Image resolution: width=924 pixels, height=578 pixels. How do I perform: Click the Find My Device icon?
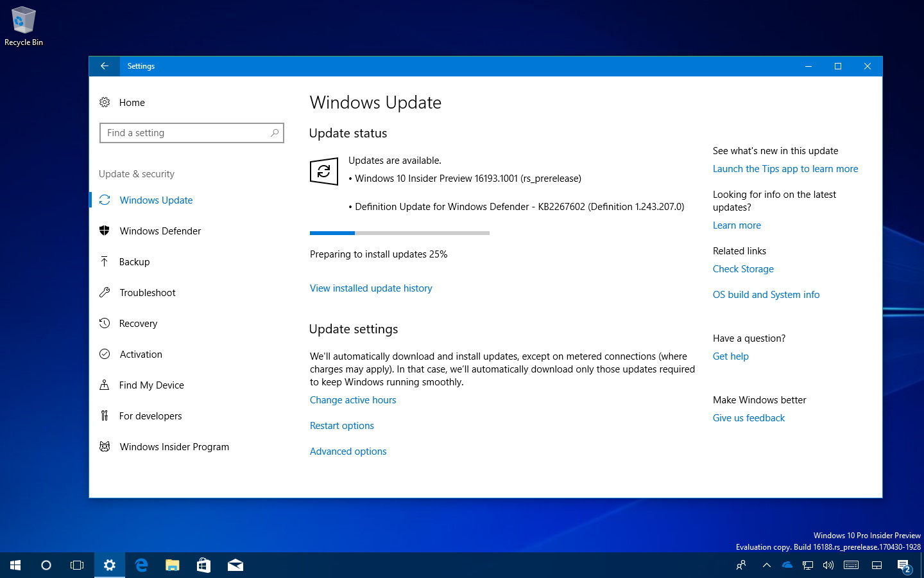coord(105,385)
